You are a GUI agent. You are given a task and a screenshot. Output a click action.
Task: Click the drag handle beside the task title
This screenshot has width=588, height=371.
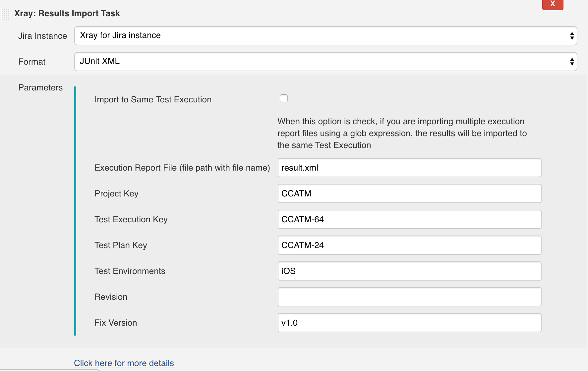(6, 14)
